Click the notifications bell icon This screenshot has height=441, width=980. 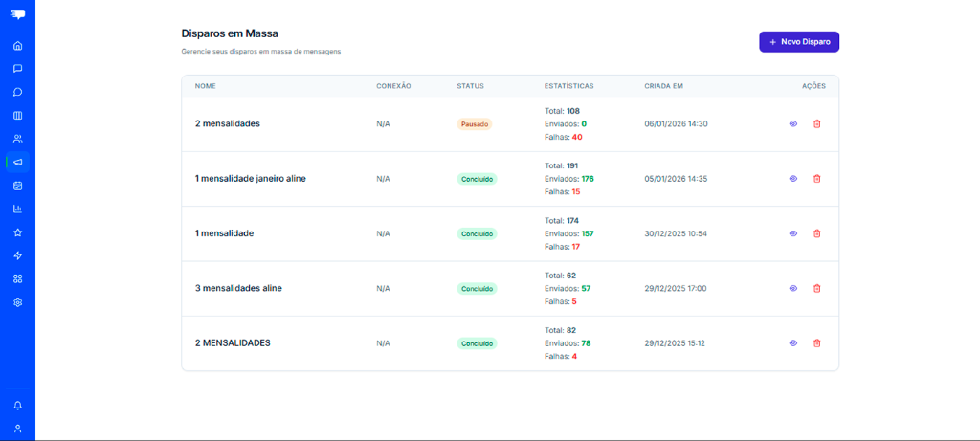point(17,405)
